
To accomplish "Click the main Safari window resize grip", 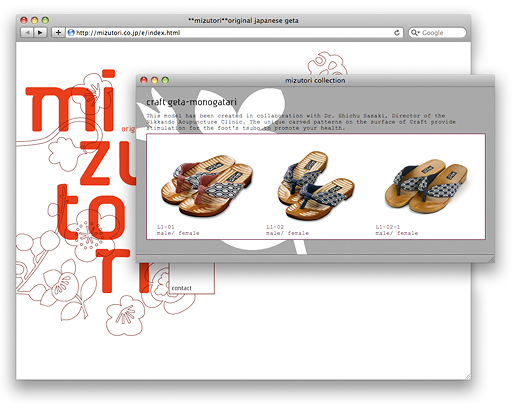I will pyautogui.click(x=468, y=377).
